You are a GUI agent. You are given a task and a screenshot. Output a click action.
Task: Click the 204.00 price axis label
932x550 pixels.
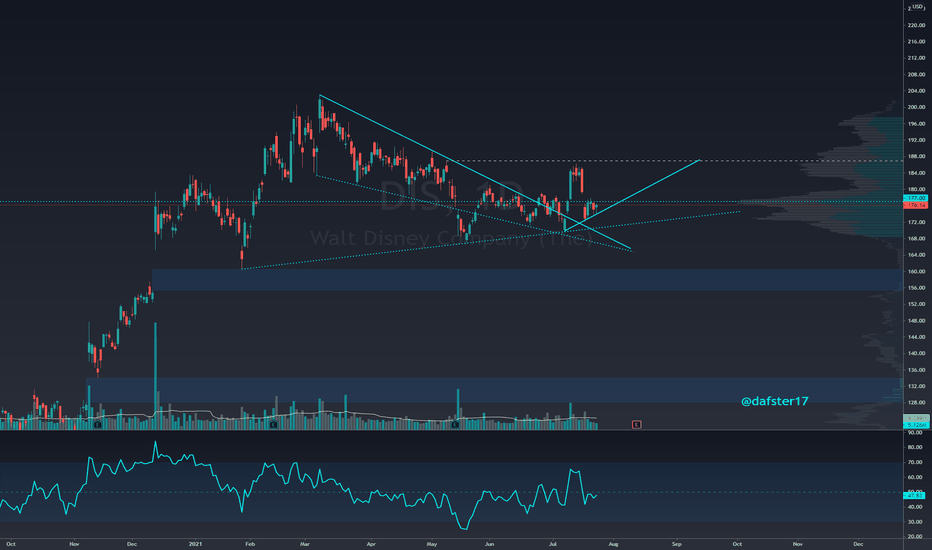tap(917, 91)
